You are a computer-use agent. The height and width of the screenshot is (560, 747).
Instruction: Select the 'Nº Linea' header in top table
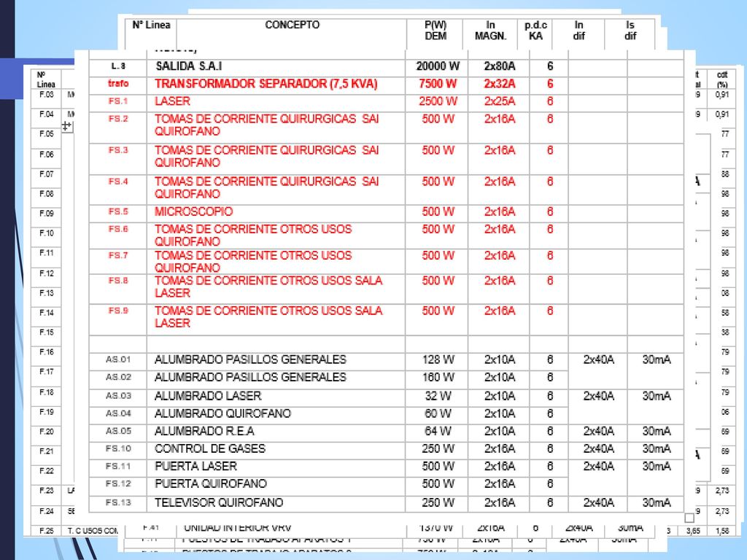click(x=151, y=26)
